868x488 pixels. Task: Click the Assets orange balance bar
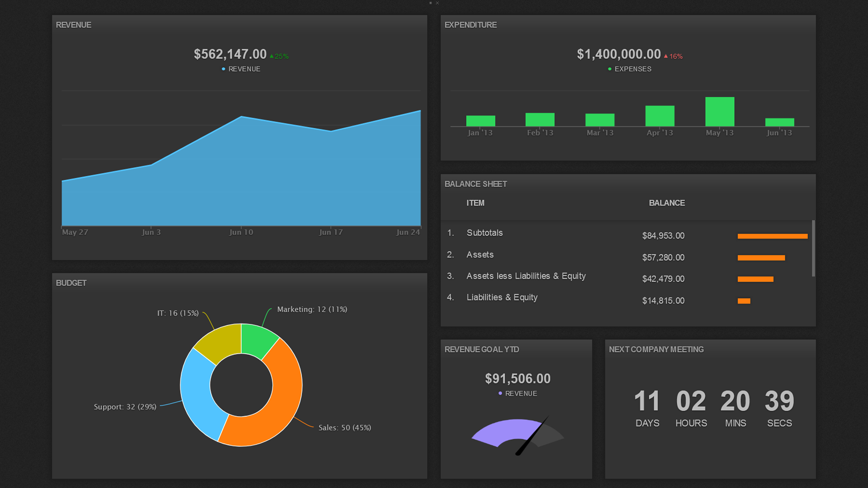coord(761,258)
